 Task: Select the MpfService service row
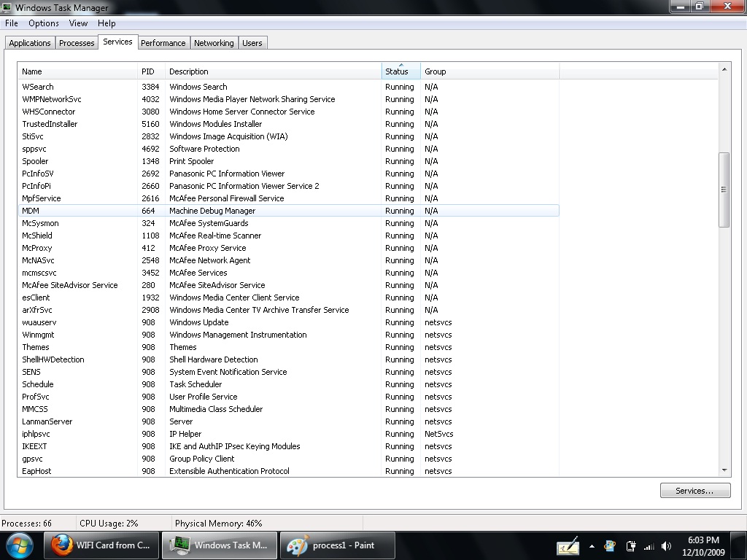pyautogui.click(x=288, y=198)
